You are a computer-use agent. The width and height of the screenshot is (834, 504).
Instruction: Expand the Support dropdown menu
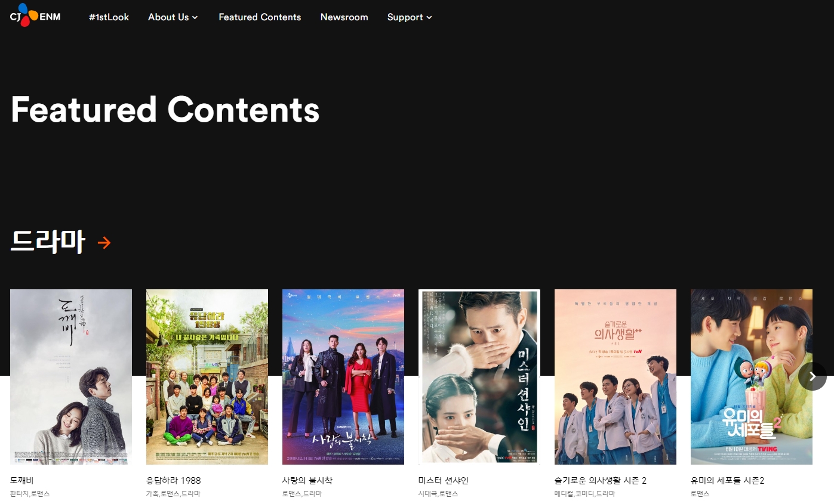(x=410, y=17)
